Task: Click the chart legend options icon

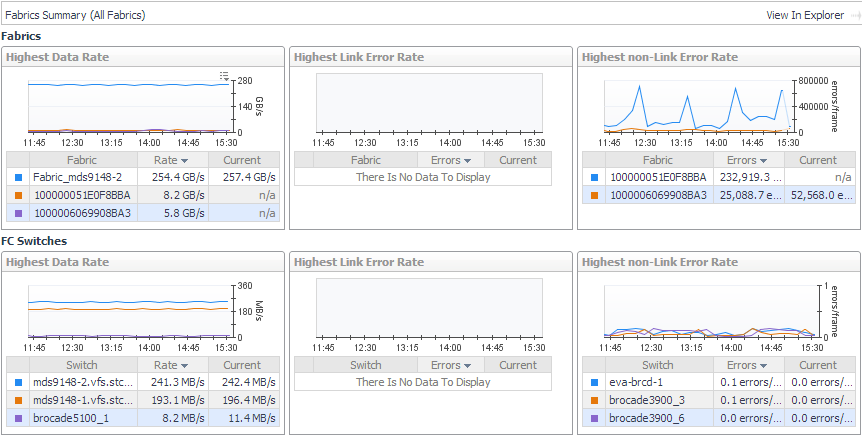Action: [224, 75]
